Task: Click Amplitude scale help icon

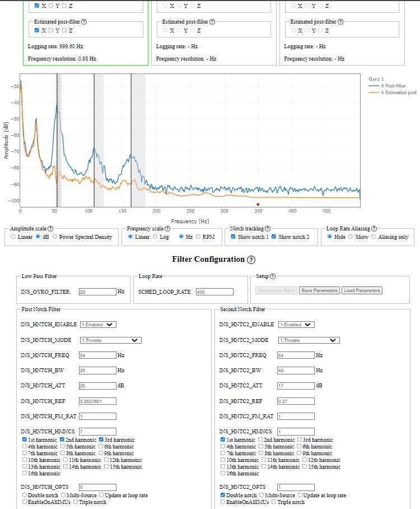Action: point(50,229)
